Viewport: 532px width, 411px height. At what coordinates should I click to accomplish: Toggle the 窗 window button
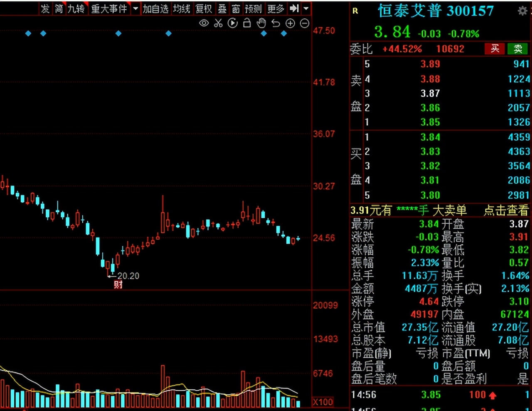[236, 8]
